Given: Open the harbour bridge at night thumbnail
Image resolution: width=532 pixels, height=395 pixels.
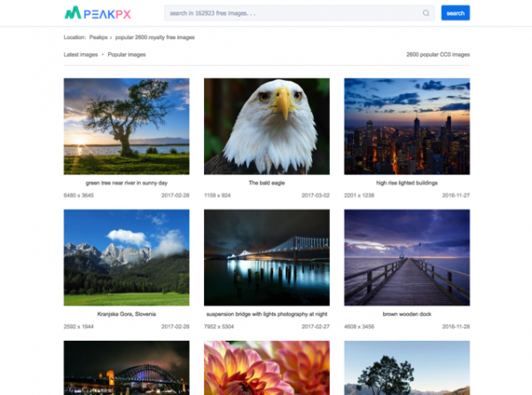Looking at the screenshot, I should (127, 368).
